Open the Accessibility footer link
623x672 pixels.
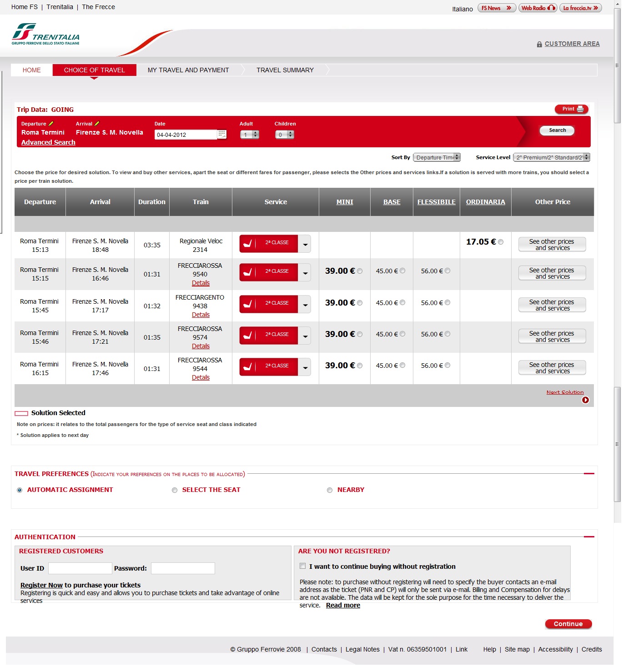point(555,649)
